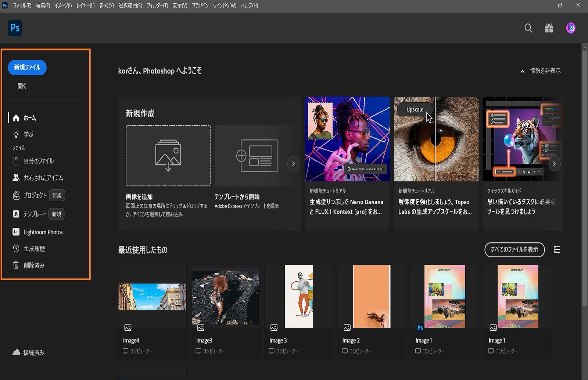
Task: Open 自分のファイル using its document icon
Action: (15, 161)
